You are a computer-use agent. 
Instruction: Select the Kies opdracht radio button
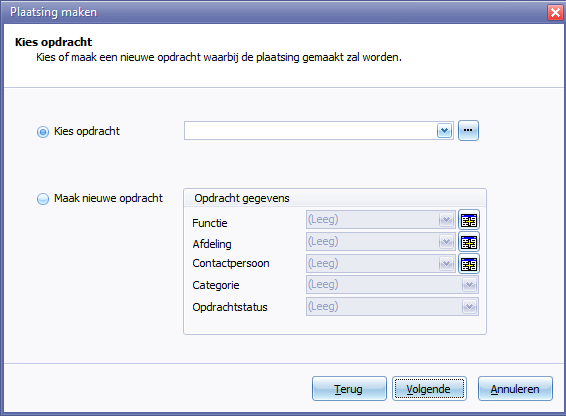[43, 132]
